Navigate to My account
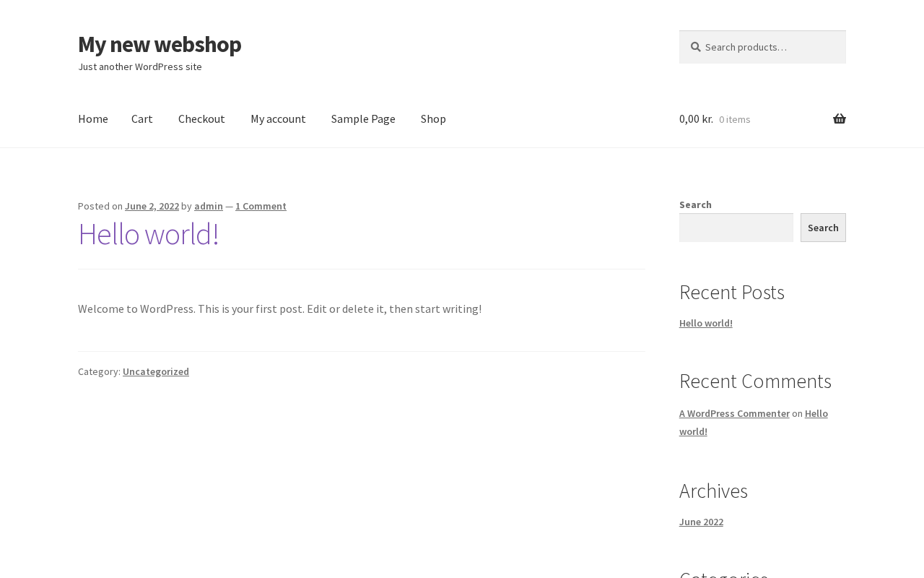Image resolution: width=924 pixels, height=578 pixels. [278, 119]
